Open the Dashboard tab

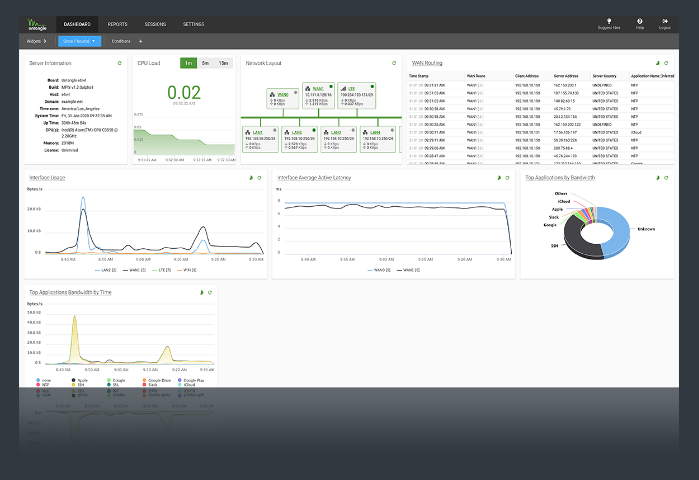click(77, 24)
